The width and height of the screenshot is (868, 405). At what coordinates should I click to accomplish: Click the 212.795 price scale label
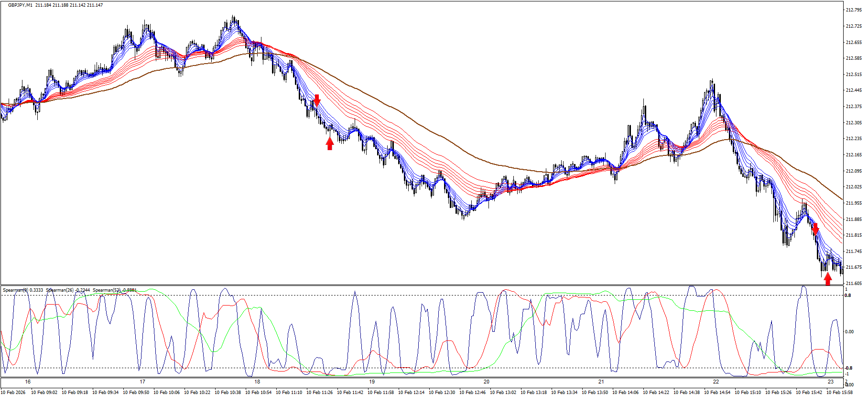coord(854,10)
